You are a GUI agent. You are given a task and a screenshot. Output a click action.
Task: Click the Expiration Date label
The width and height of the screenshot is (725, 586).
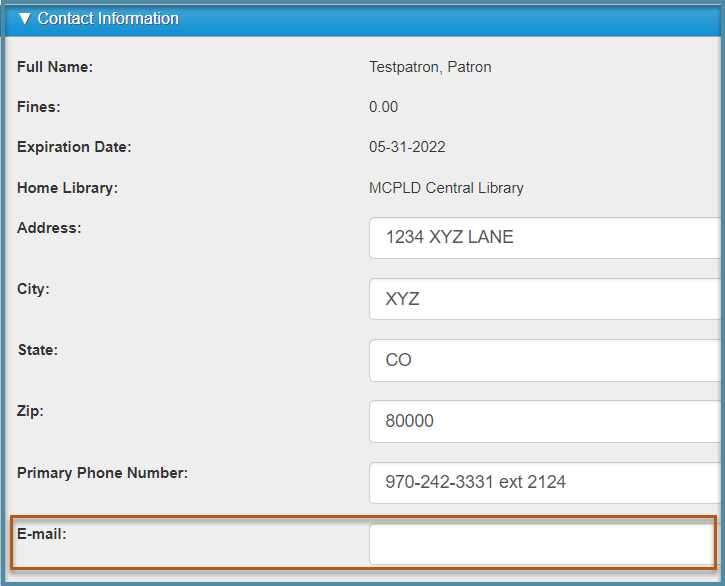(74, 147)
